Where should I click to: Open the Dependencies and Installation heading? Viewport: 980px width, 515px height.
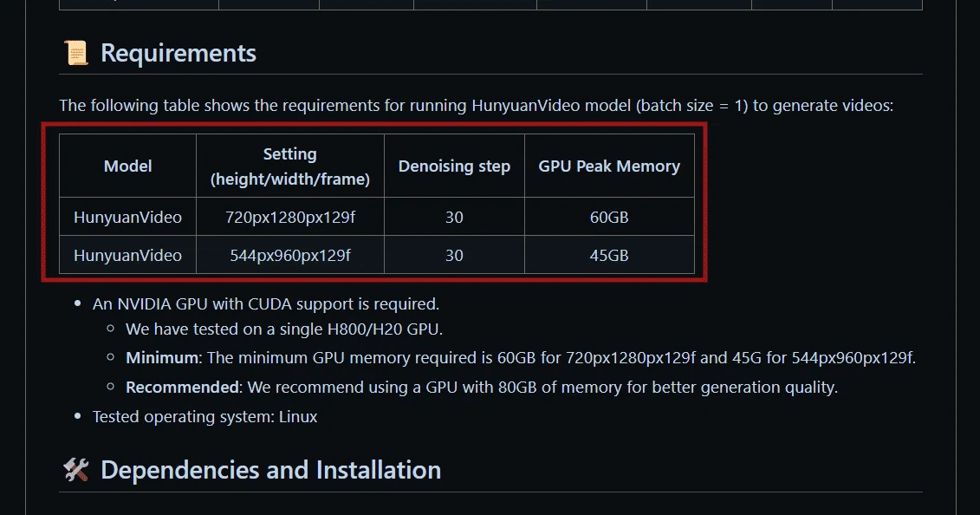[270, 470]
